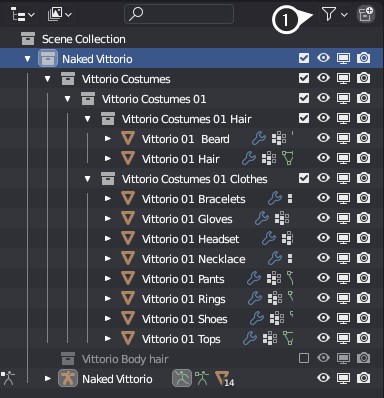Viewport: 384px width, 398px height.
Task: Open the editor type menu icon
Action: point(22,14)
